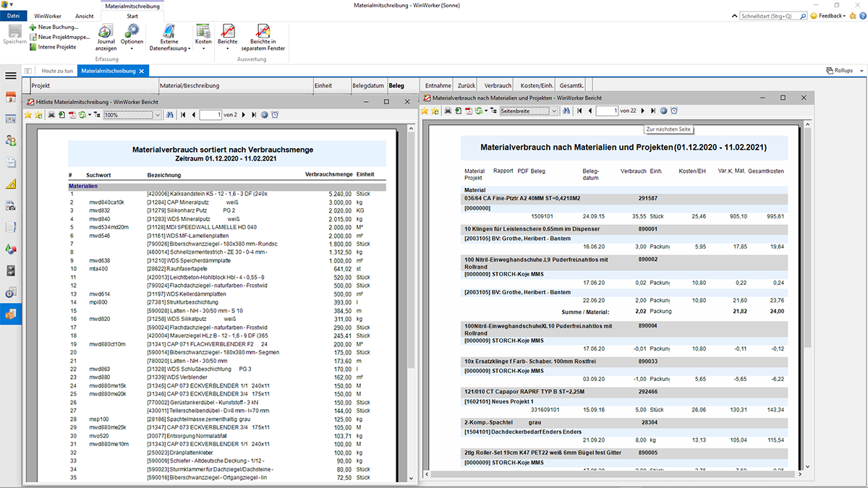This screenshot has width=868, height=488.
Task: Switch to the Ansicht ribbon tab
Action: (84, 15)
